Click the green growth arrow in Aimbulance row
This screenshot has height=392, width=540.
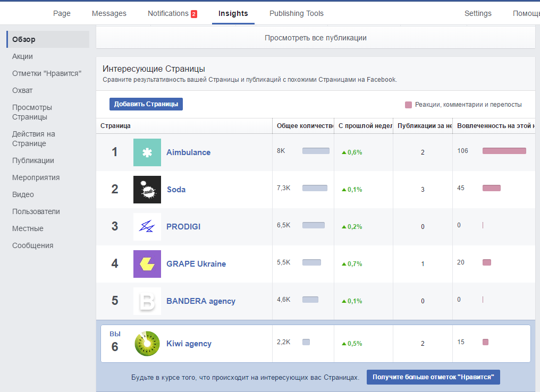pos(344,152)
